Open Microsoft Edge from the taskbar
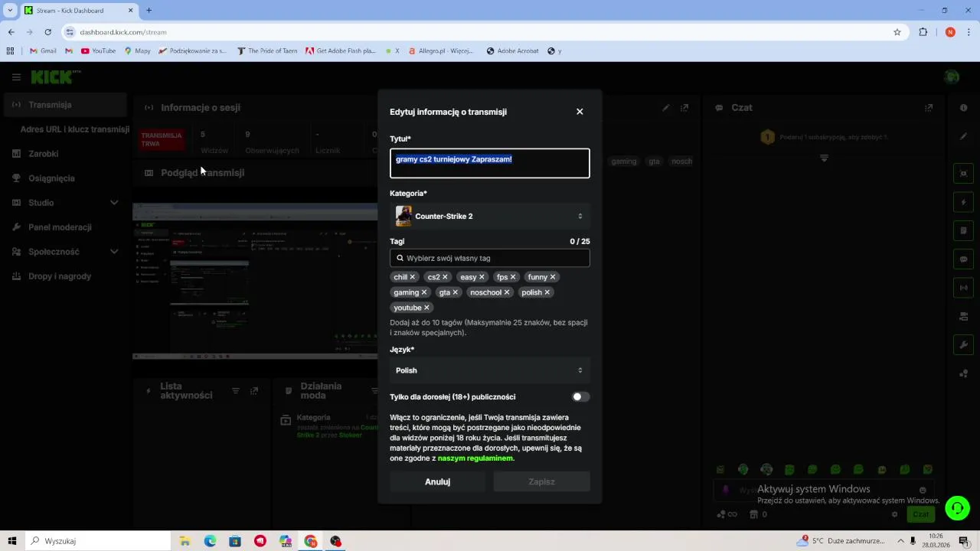The height and width of the screenshot is (551, 980). pyautogui.click(x=210, y=541)
